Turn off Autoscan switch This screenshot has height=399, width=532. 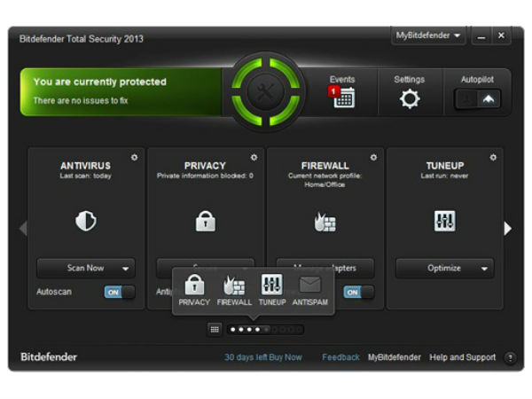click(x=120, y=292)
